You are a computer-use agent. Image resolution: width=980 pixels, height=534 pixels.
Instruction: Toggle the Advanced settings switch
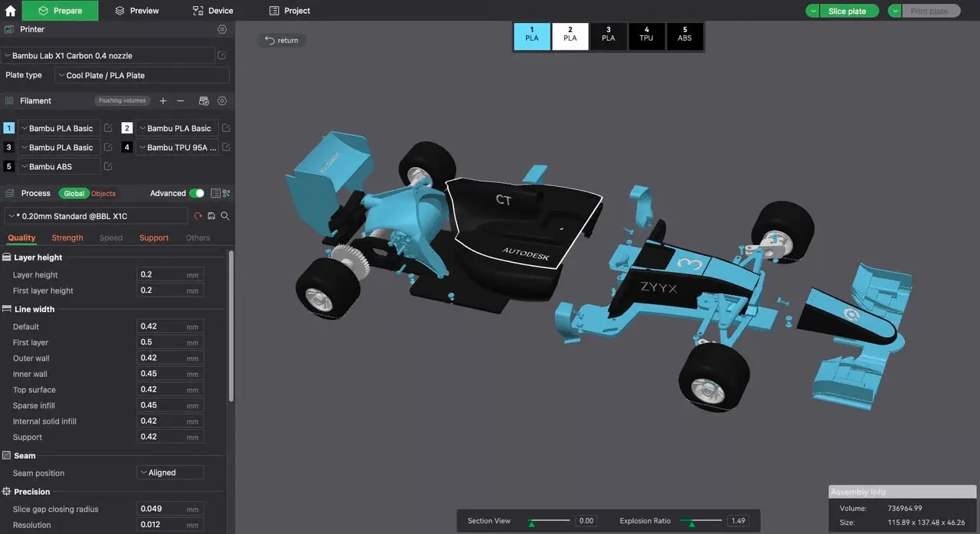(197, 193)
